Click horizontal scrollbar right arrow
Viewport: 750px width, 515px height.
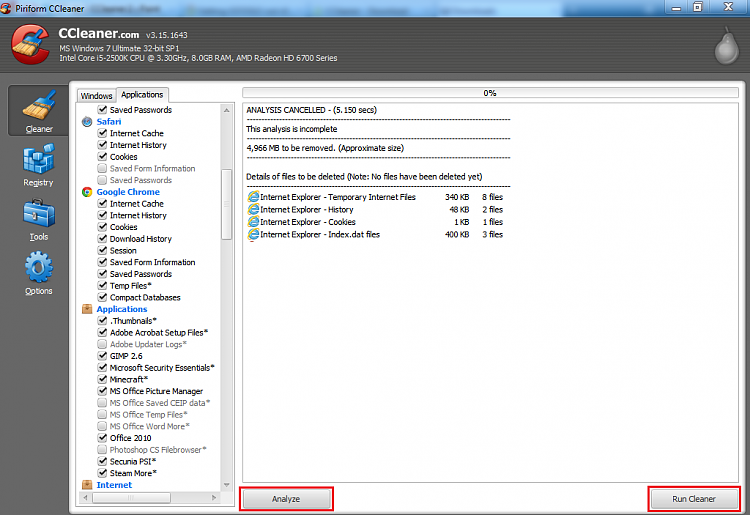[214, 498]
